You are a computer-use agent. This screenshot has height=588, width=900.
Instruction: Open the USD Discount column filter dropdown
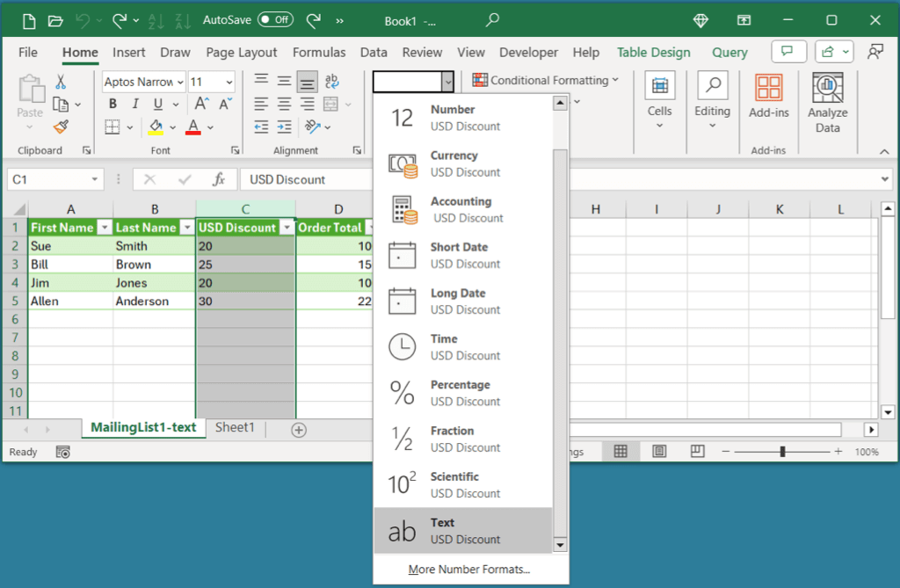[286, 228]
